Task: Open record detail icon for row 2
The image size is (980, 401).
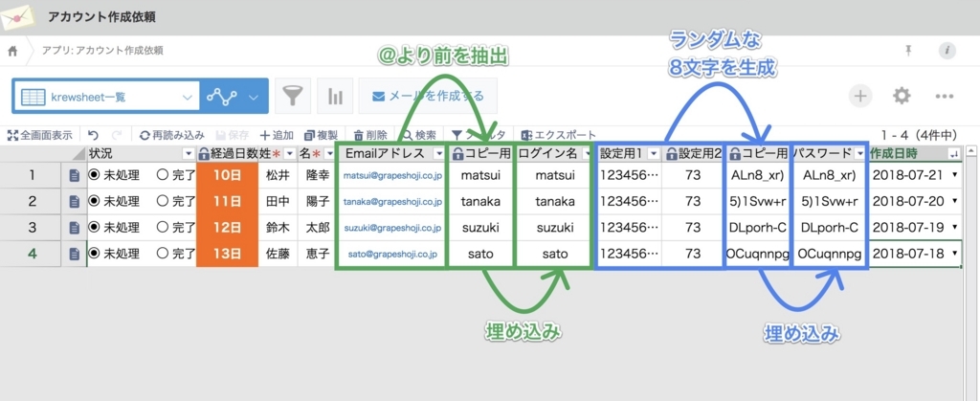Action: [74, 201]
